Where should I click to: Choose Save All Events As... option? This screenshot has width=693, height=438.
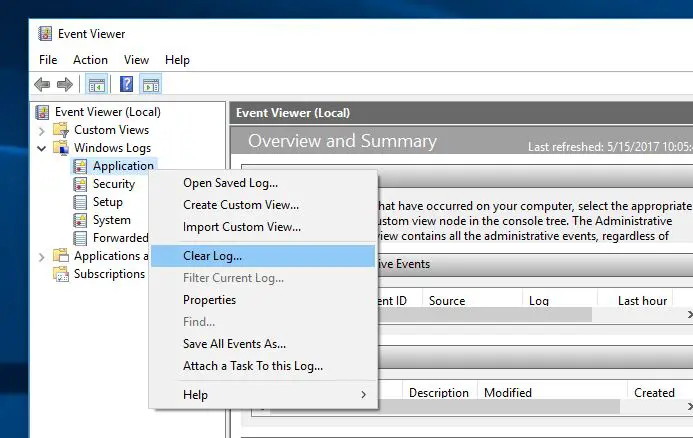click(x=234, y=344)
